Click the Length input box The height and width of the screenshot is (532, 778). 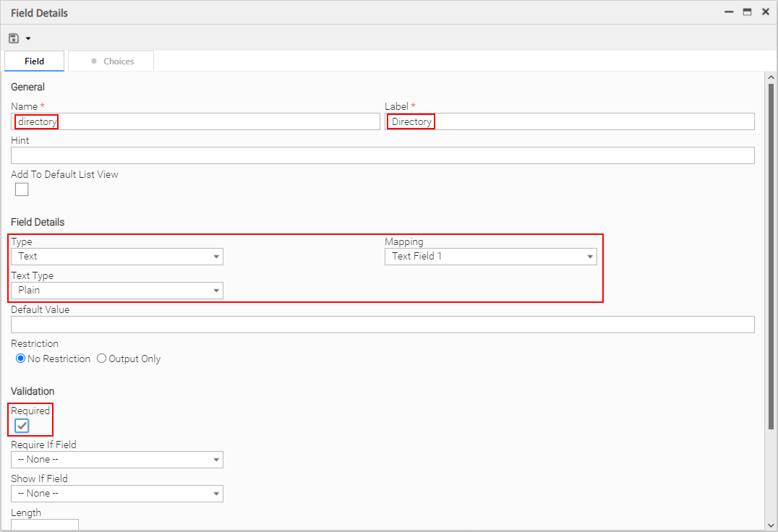tap(45, 525)
